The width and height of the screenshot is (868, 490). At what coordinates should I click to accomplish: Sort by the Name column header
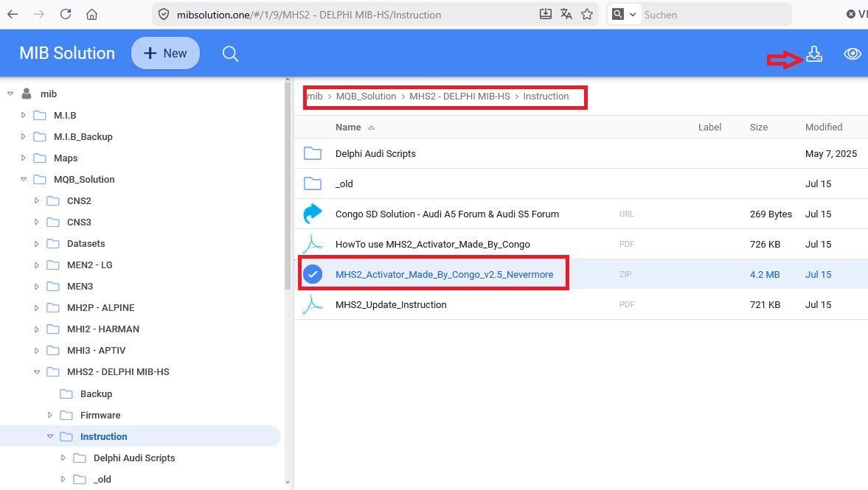(x=348, y=127)
